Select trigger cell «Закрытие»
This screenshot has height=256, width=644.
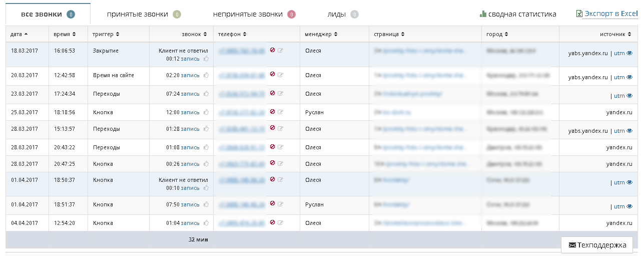[106, 51]
